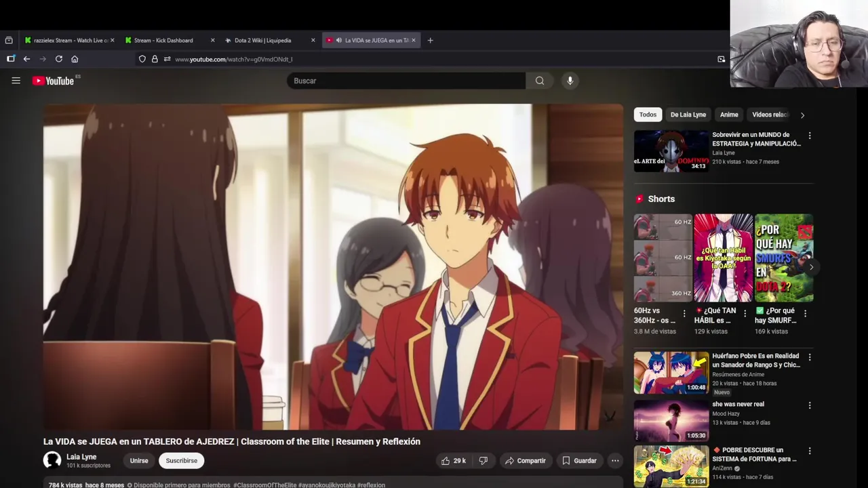The width and height of the screenshot is (868, 488).
Task: Open the 60Hz vs 360Hz short thumbnail
Action: [x=663, y=258]
